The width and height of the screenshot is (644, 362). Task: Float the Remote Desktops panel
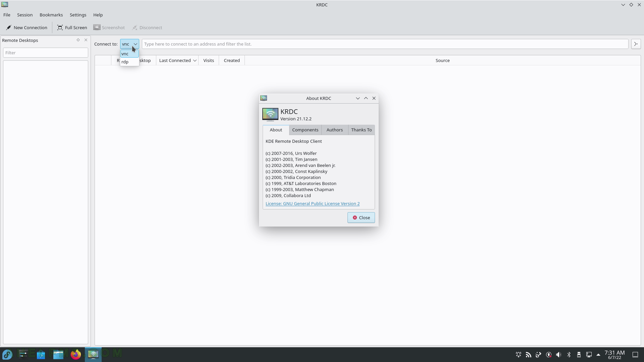(x=78, y=40)
